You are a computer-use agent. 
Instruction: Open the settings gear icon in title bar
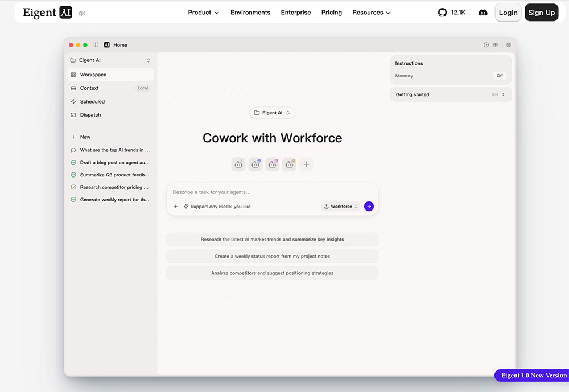click(508, 45)
